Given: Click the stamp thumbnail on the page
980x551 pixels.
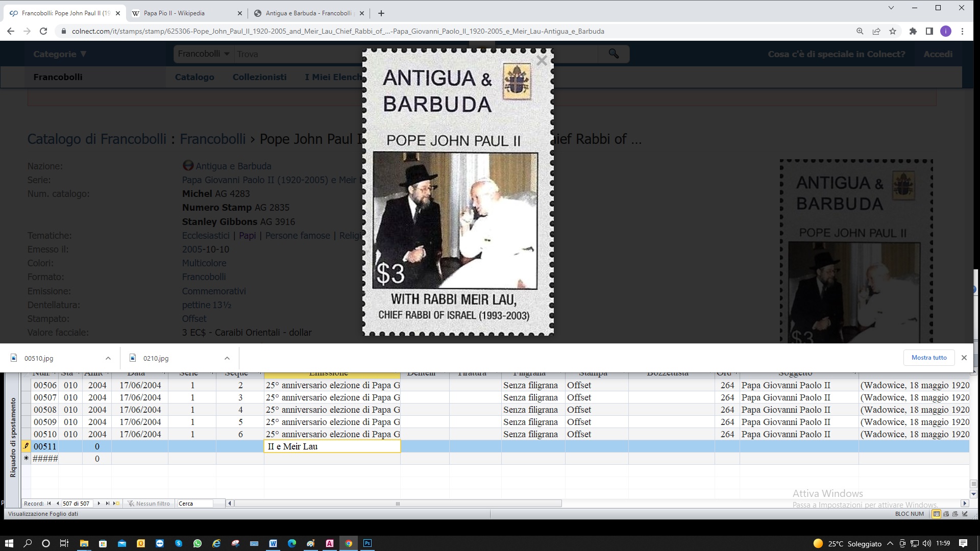Looking at the screenshot, I should (x=856, y=251).
